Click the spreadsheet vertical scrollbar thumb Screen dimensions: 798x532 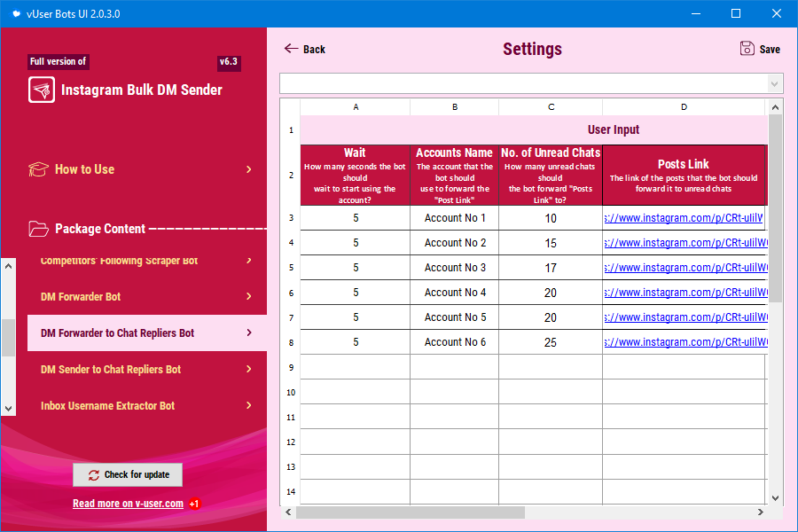(x=775, y=208)
